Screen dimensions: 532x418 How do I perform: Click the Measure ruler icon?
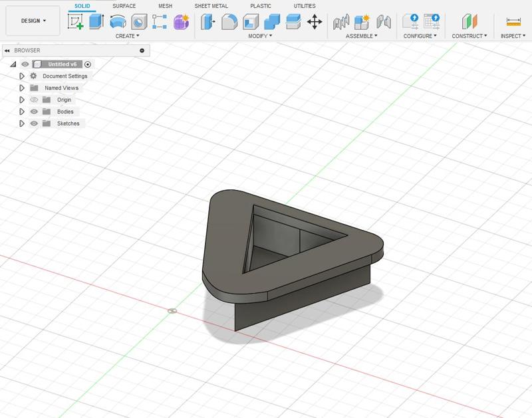[513, 21]
